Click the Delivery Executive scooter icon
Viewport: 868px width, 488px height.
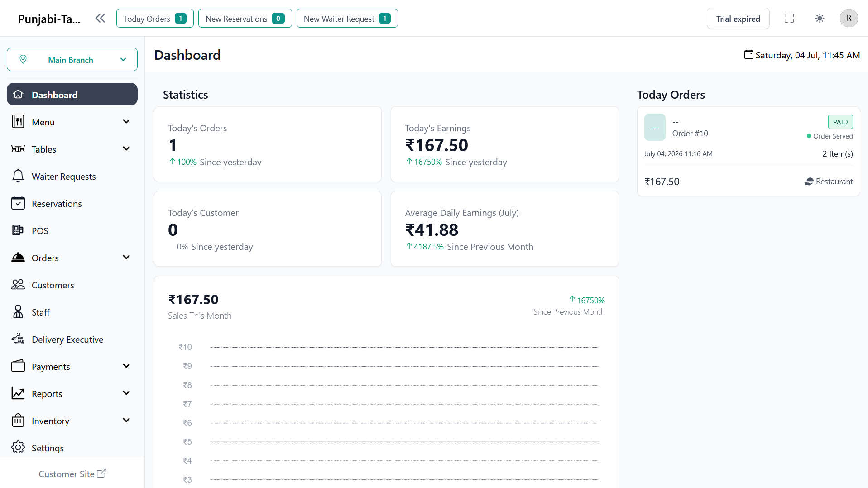18,339
